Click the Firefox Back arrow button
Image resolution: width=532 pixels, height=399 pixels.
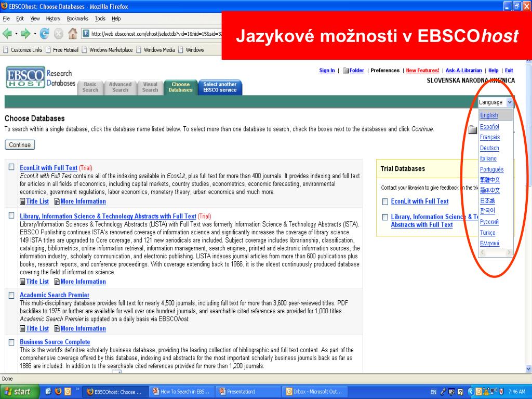[x=7, y=33]
